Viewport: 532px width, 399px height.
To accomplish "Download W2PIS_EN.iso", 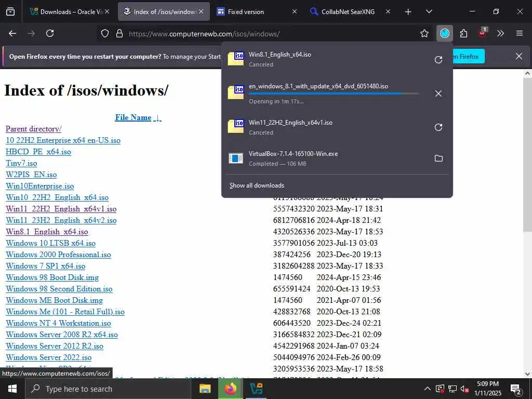I will pyautogui.click(x=31, y=175).
